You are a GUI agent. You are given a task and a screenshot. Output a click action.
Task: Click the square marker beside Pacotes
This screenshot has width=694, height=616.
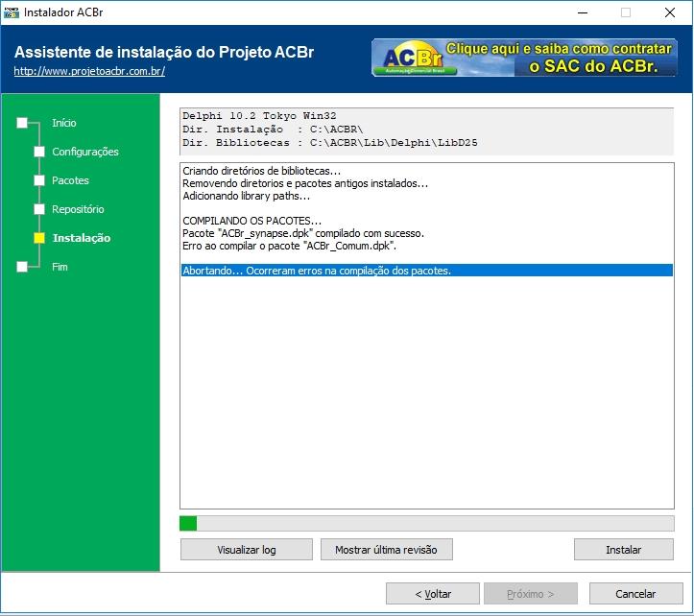39,180
